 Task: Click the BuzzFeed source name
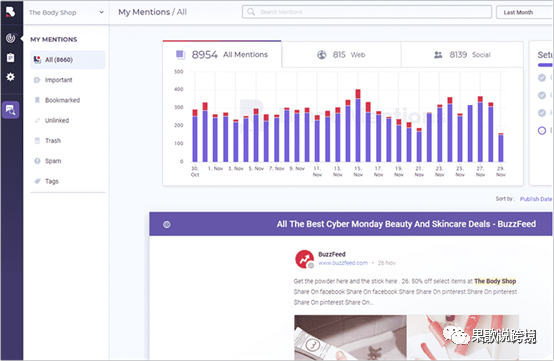pos(332,254)
